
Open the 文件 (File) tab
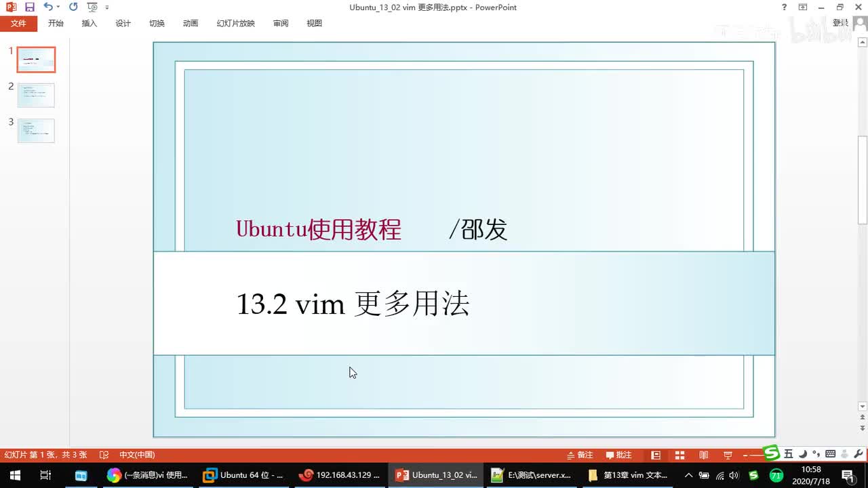(18, 23)
